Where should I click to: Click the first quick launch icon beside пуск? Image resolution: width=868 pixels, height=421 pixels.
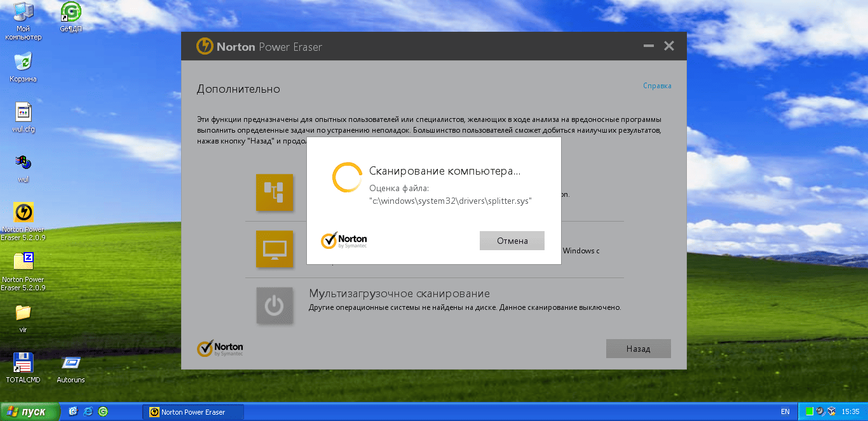(x=73, y=411)
